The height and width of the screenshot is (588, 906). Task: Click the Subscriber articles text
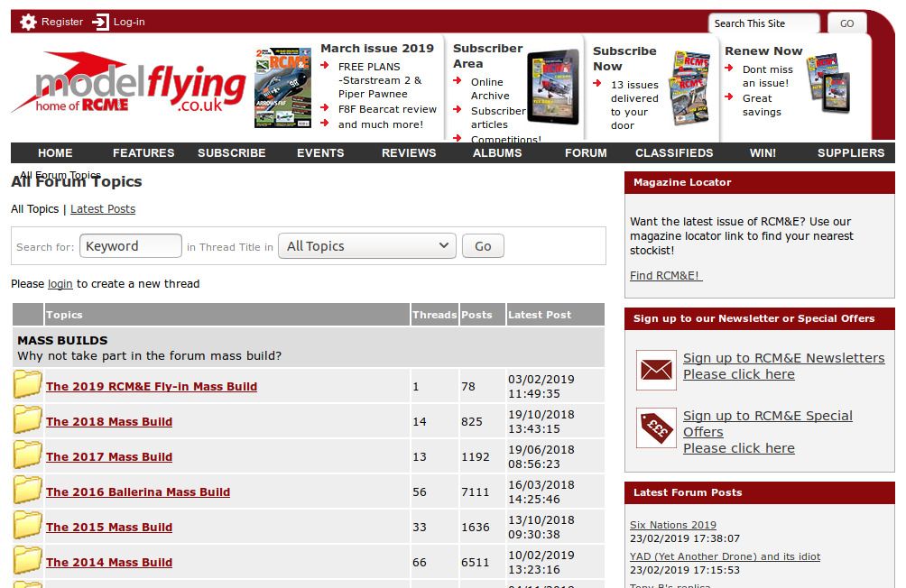(x=498, y=118)
